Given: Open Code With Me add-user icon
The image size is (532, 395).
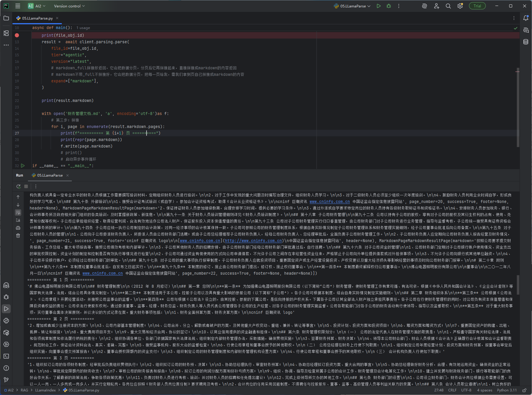Looking at the screenshot, I should (437, 6).
